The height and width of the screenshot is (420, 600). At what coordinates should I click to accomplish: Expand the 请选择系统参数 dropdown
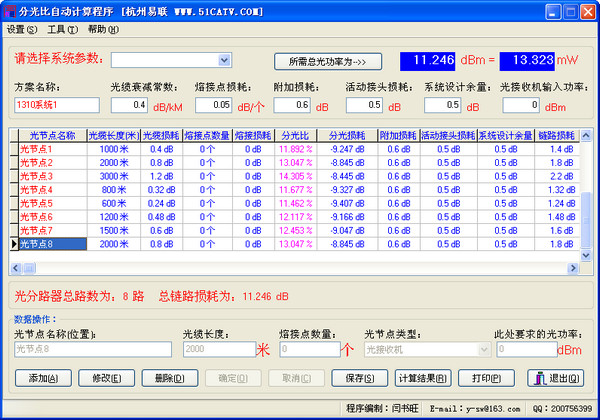[225, 60]
